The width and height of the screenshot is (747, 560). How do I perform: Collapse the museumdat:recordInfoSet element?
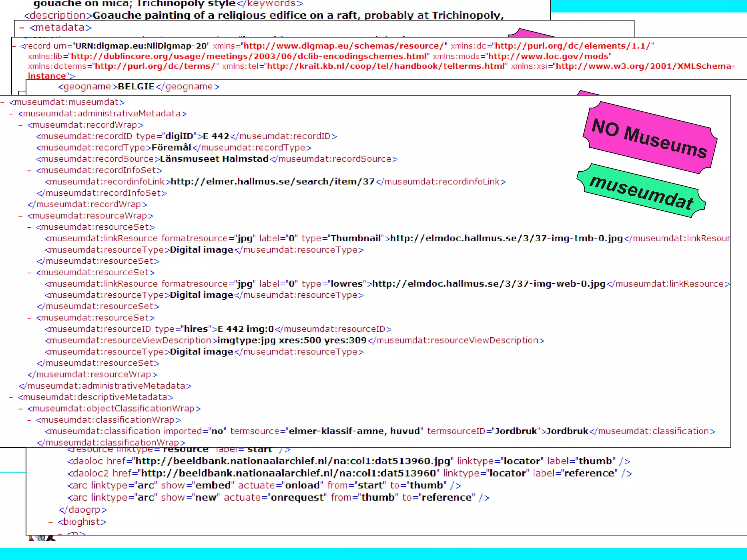pyautogui.click(x=29, y=170)
